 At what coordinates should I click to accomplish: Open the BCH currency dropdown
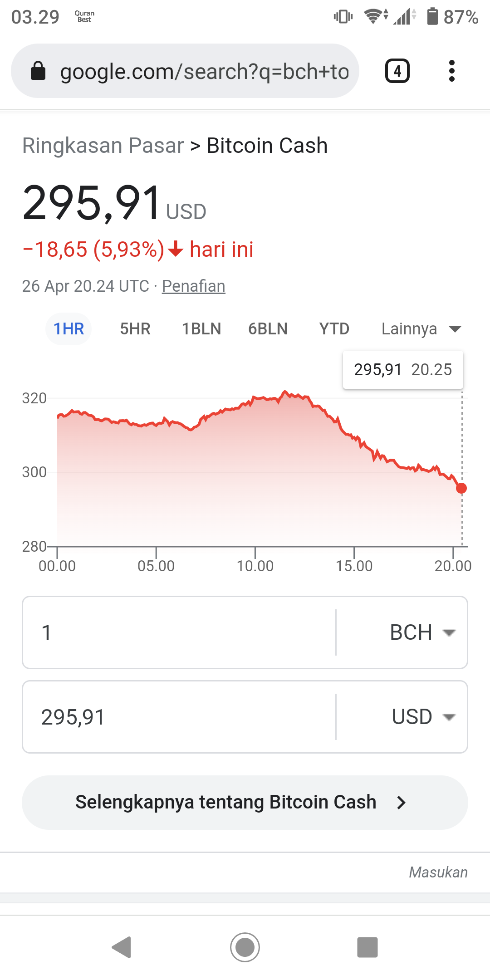click(423, 632)
